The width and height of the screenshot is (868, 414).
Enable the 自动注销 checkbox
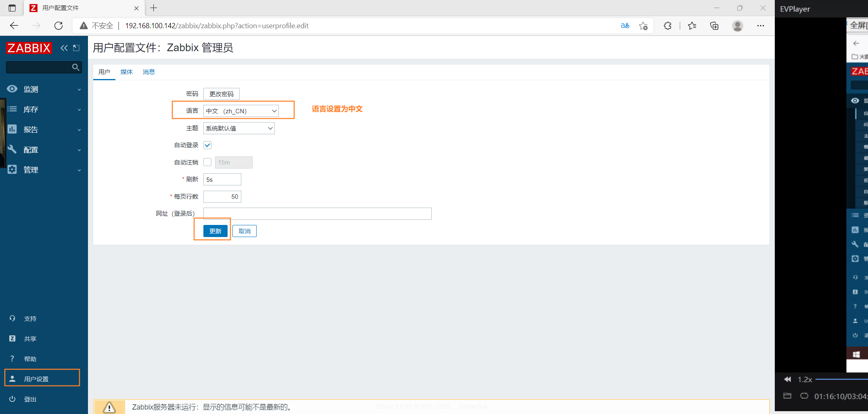[207, 162]
